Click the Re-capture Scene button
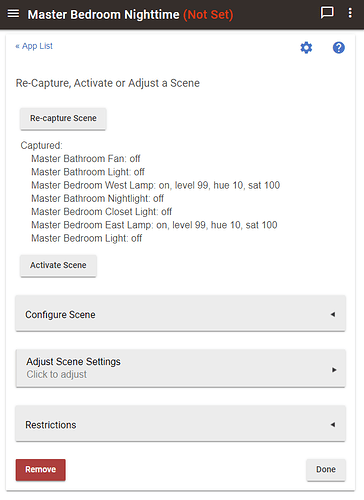364x500 pixels. coord(63,118)
